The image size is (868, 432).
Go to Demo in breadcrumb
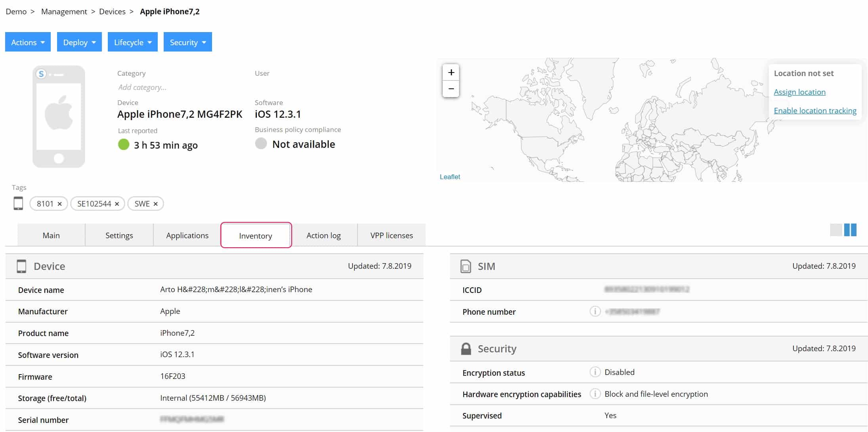click(x=16, y=11)
